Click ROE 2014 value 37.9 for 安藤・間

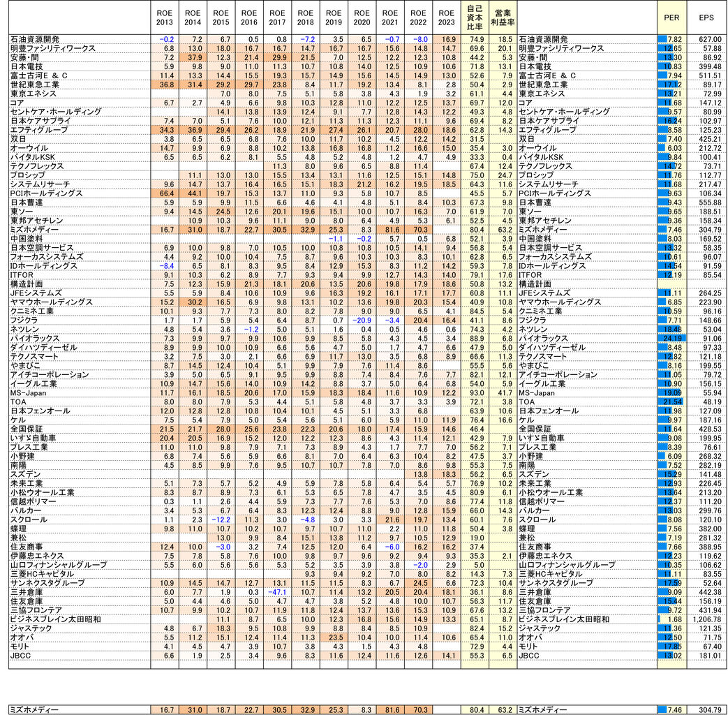point(195,58)
